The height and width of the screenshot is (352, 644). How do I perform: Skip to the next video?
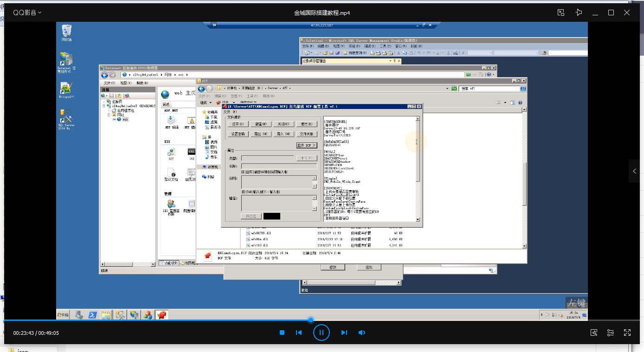pos(344,333)
